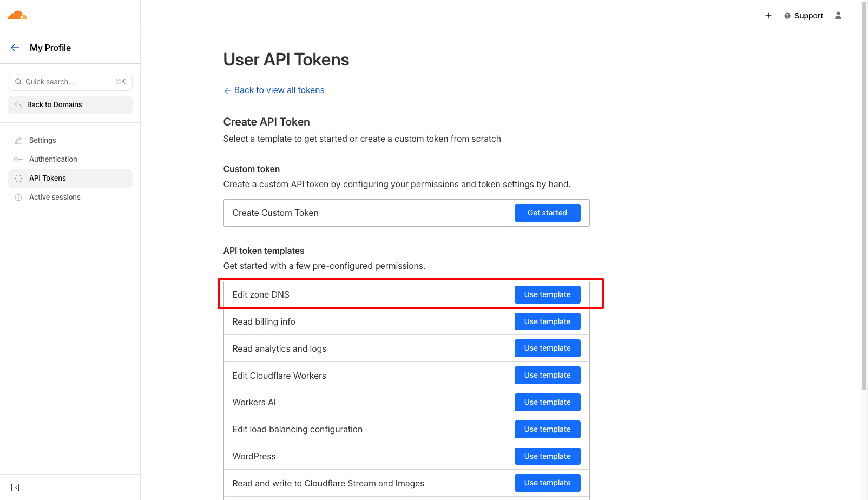Focus the Quick search field
The width and height of the screenshot is (868, 500).
coord(70,82)
